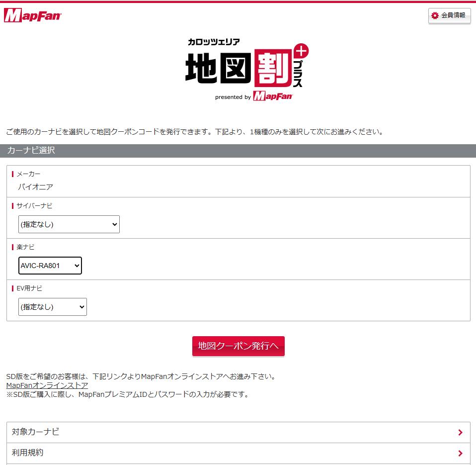Open the 楽ナビ dropdown showing AVIC-RA801

[50, 266]
